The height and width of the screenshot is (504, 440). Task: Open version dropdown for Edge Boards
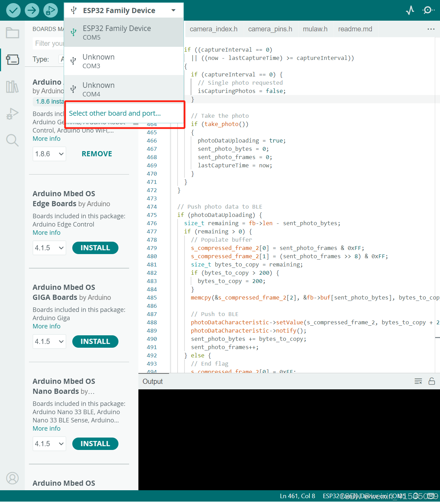coord(49,248)
